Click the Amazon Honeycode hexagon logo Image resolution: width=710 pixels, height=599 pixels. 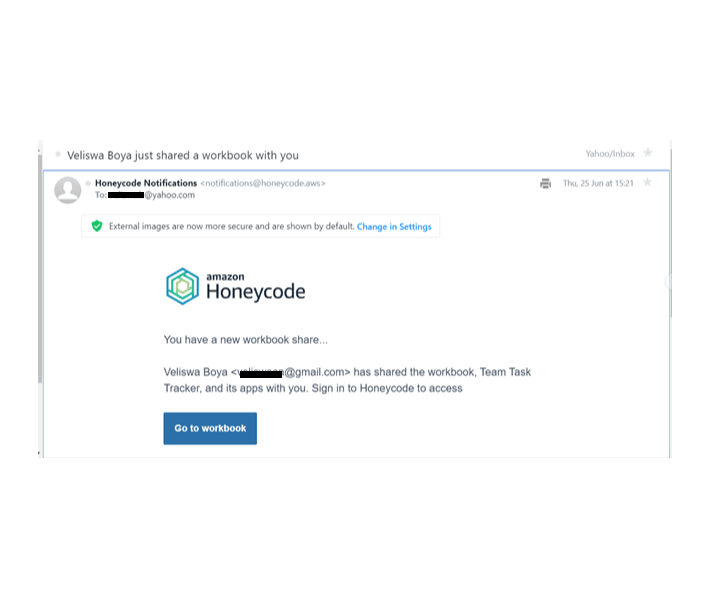pyautogui.click(x=182, y=286)
